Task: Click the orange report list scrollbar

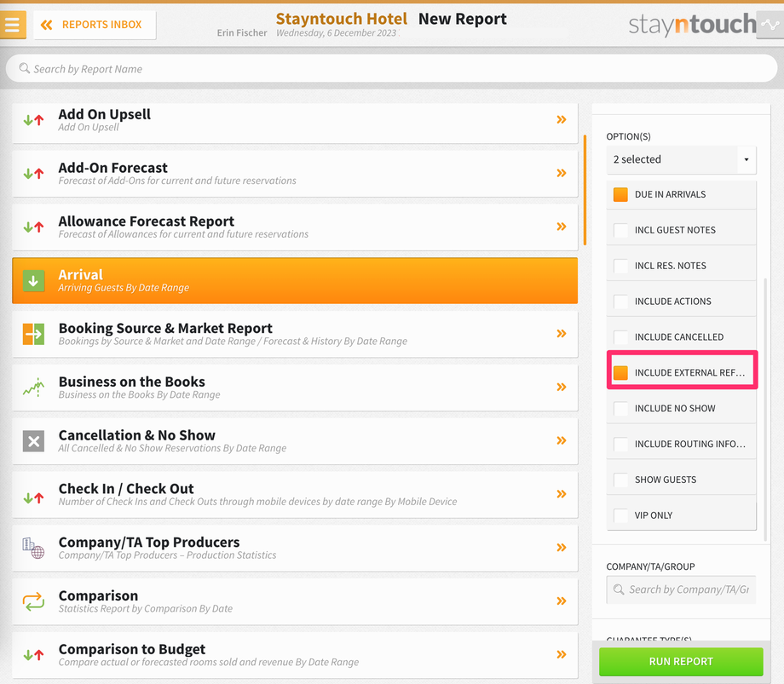Action: [585, 190]
